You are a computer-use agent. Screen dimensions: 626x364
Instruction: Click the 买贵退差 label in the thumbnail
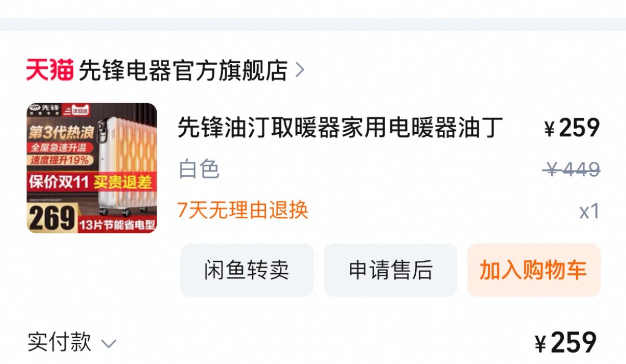coord(123,182)
